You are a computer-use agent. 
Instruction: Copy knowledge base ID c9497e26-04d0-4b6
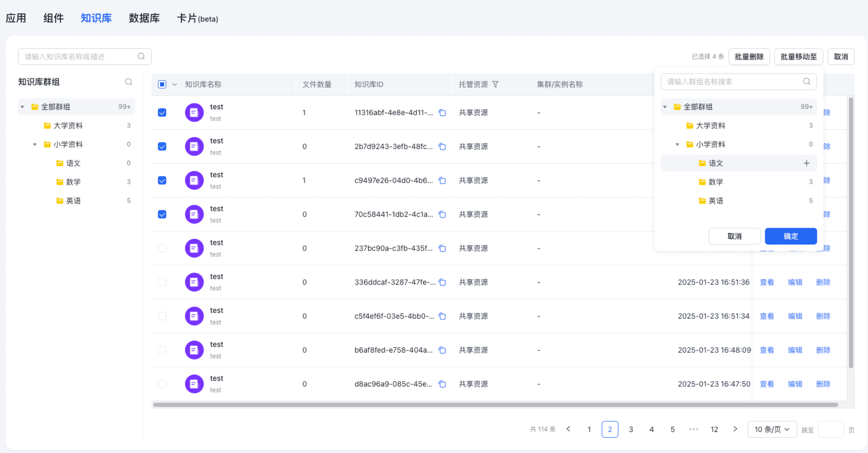click(442, 180)
